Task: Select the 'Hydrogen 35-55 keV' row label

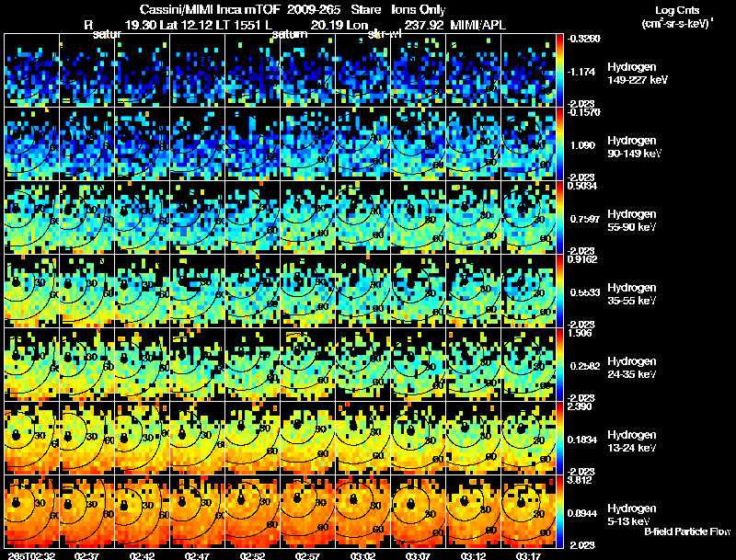Action: coord(632,294)
